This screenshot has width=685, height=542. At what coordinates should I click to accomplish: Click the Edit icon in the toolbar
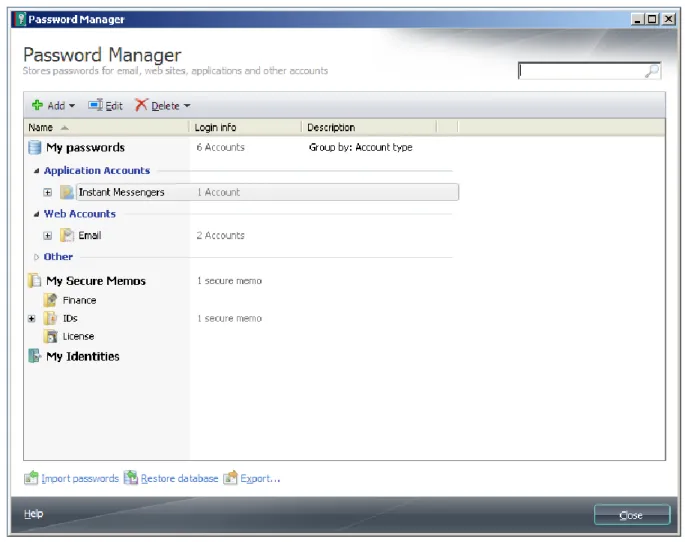tap(95, 105)
